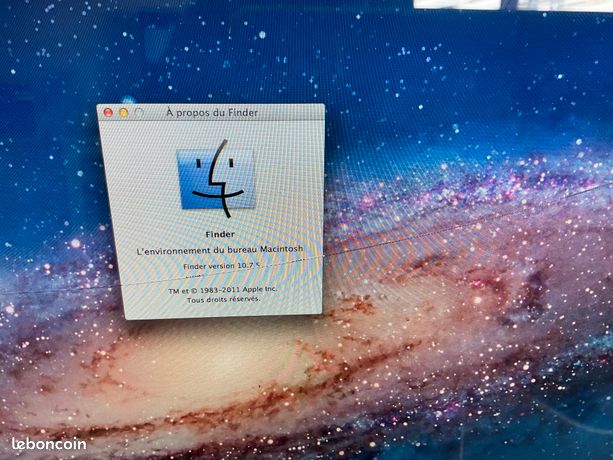613x460 pixels.
Task: Click the greyed-out zoom button in title bar
Action: tap(139, 113)
